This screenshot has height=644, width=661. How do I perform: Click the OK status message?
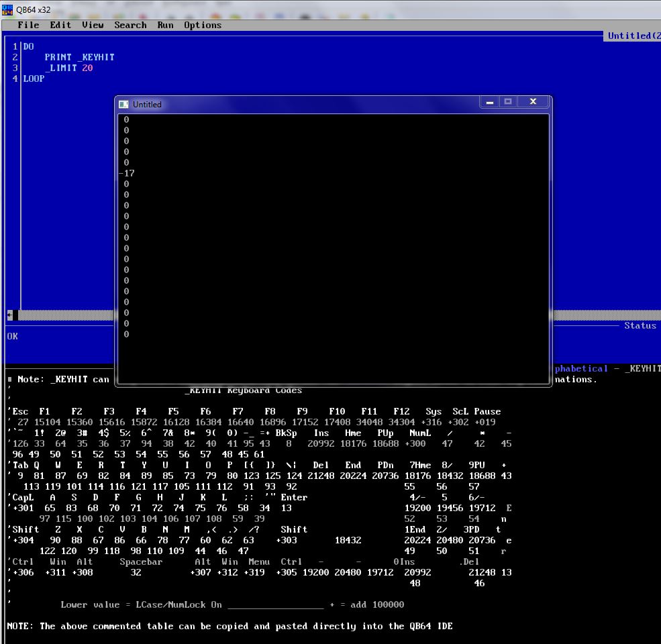tap(13, 336)
